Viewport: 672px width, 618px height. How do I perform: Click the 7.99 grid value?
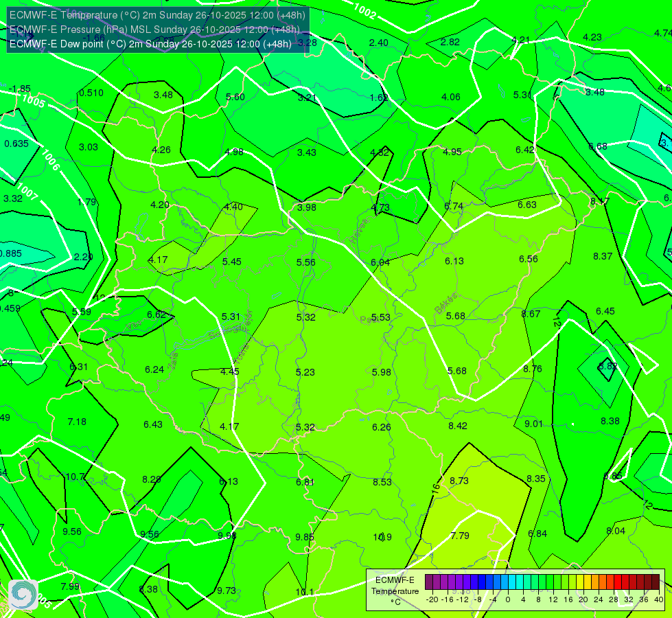70,586
